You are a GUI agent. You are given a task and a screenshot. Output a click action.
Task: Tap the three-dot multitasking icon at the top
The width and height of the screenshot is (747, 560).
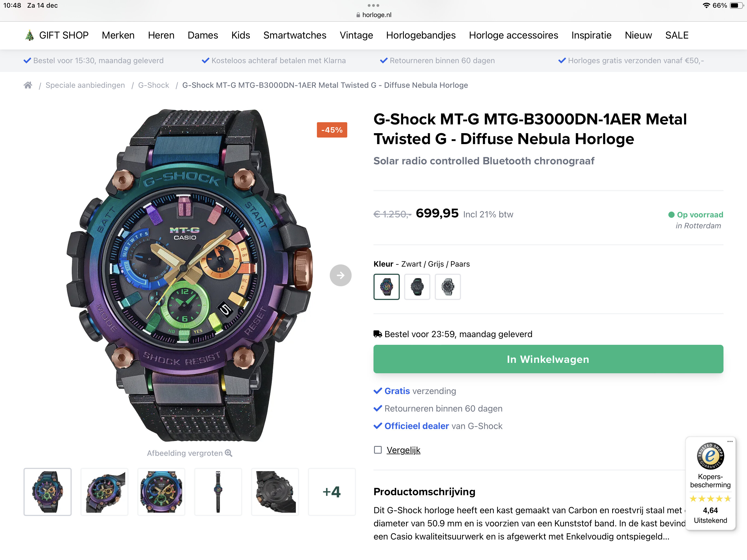coord(373,5)
